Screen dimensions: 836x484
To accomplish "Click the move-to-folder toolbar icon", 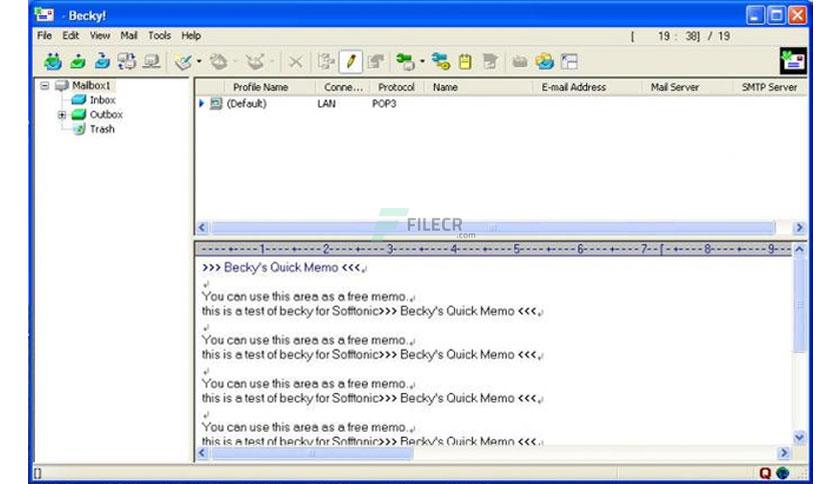I will pos(326,62).
